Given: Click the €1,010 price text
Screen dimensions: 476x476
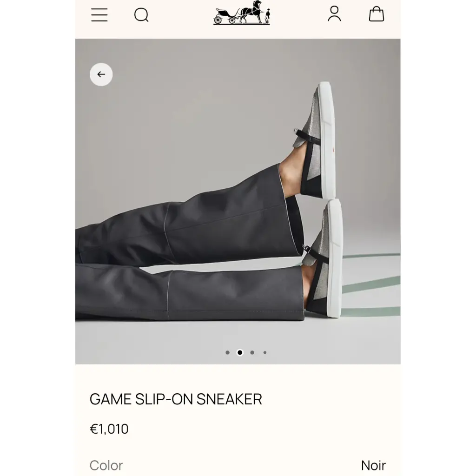Looking at the screenshot, I should pyautogui.click(x=109, y=429).
